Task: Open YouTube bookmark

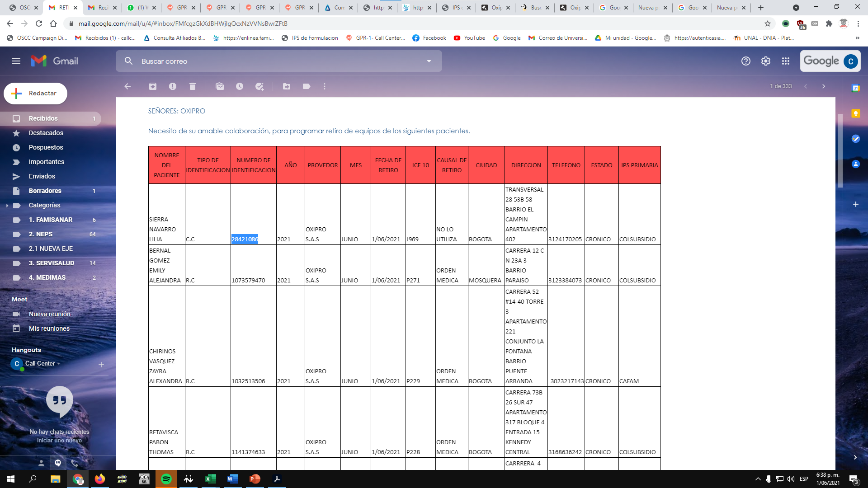Action: point(469,38)
